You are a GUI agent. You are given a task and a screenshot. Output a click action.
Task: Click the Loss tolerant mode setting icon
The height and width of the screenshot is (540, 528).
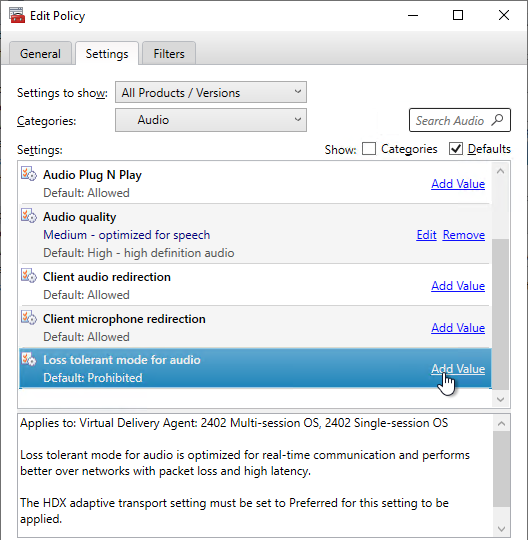click(x=29, y=359)
